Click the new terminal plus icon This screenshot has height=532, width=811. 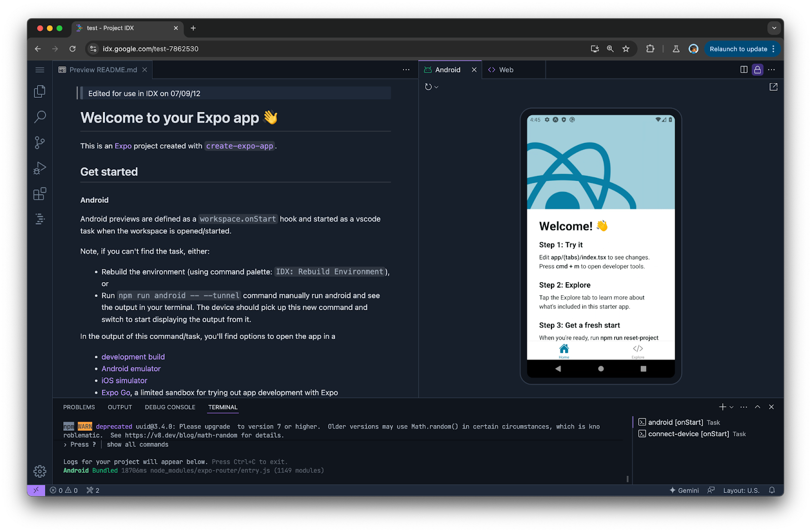(x=723, y=407)
